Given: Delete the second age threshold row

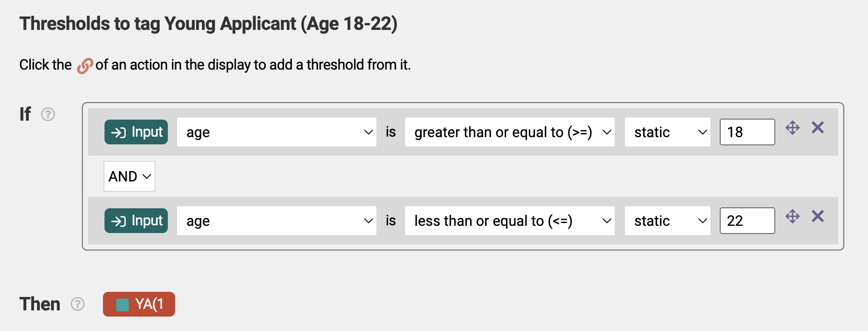Looking at the screenshot, I should [818, 216].
